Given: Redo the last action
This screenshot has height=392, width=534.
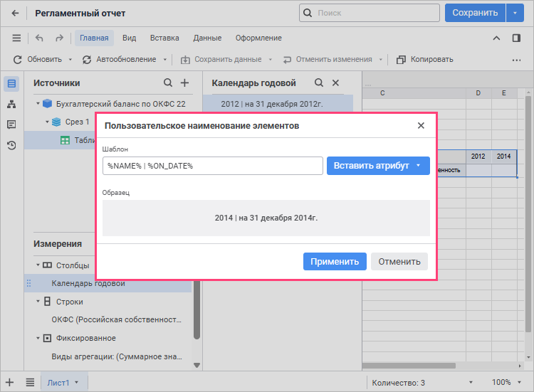Looking at the screenshot, I should pos(59,38).
